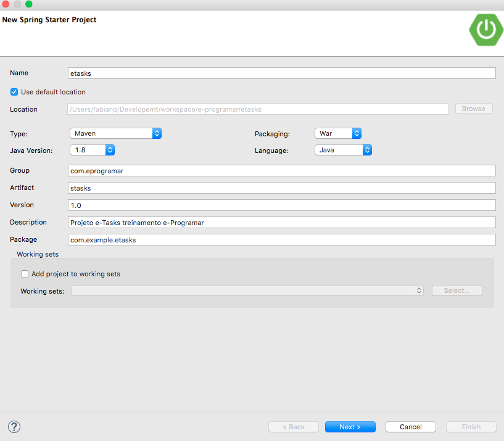Click the Language: label
The image size is (504, 441).
pyautogui.click(x=271, y=150)
